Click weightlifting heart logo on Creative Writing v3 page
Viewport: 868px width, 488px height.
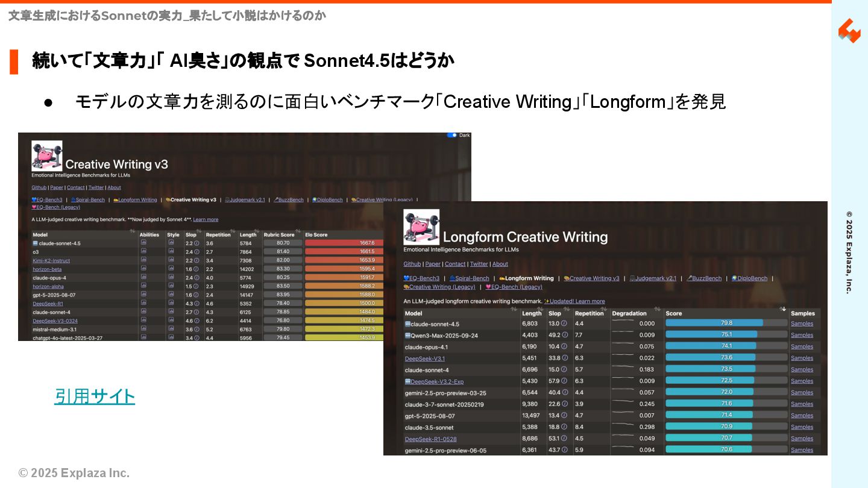click(47, 155)
